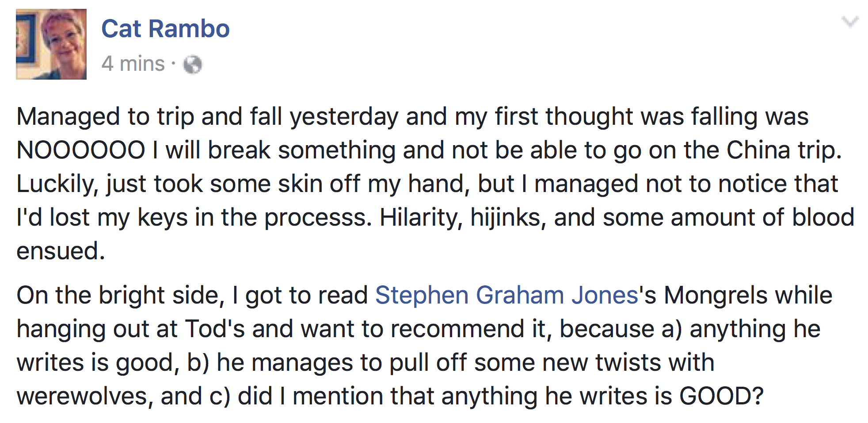This screenshot has width=868, height=423.
Task: Click the word "NOOOOOO" in the post
Action: coord(81,150)
